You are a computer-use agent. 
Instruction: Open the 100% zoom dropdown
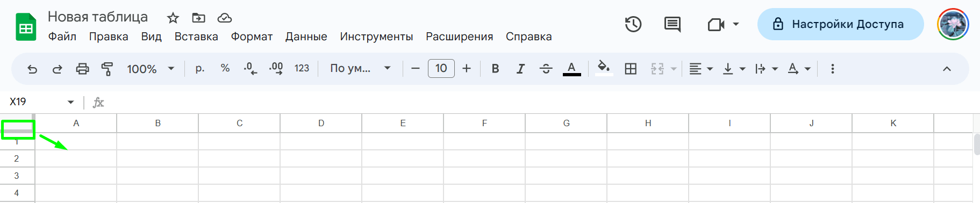151,69
